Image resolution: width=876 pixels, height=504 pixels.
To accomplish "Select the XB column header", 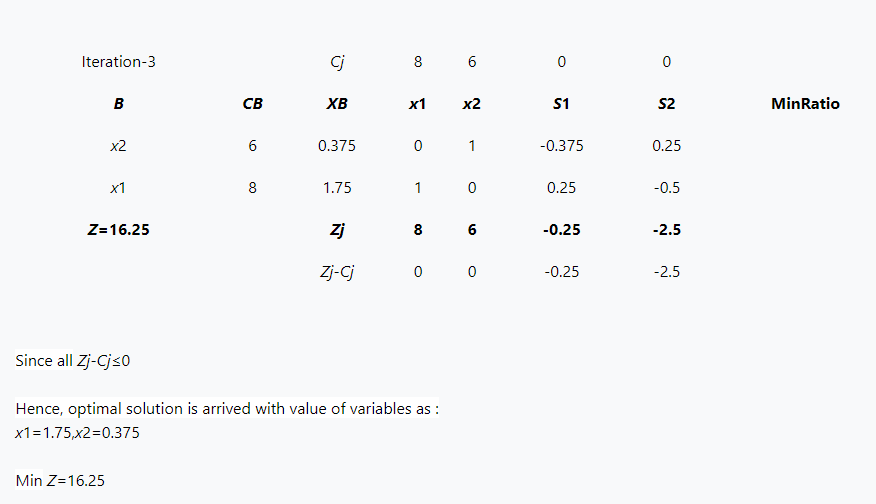I will point(337,104).
